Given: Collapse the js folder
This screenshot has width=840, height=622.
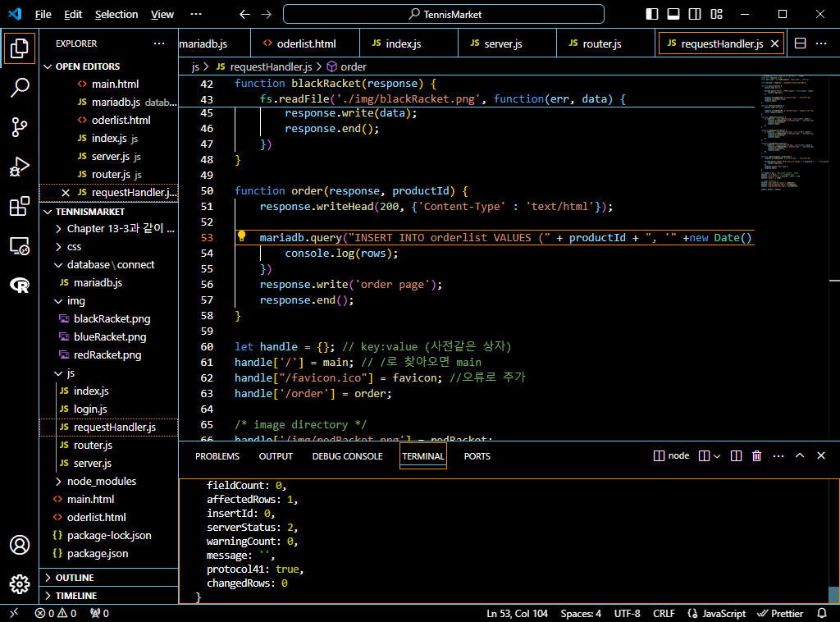Looking at the screenshot, I should [109, 373].
